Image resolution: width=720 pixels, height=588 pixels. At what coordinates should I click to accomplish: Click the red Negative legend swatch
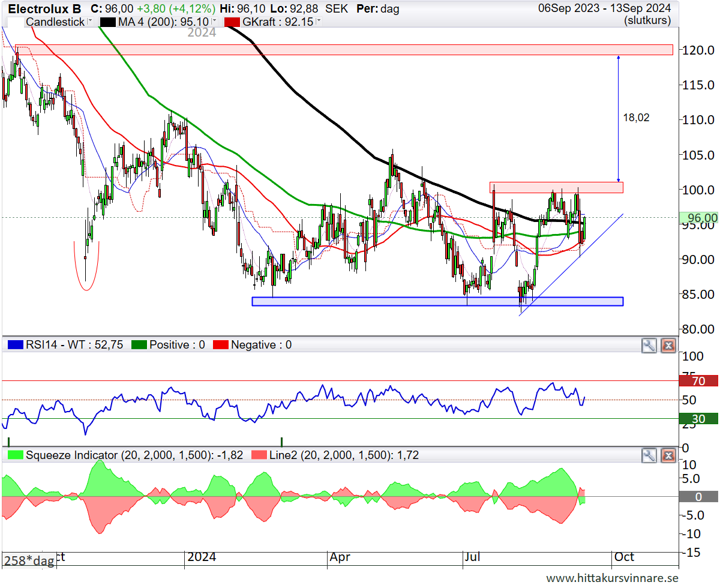221,345
